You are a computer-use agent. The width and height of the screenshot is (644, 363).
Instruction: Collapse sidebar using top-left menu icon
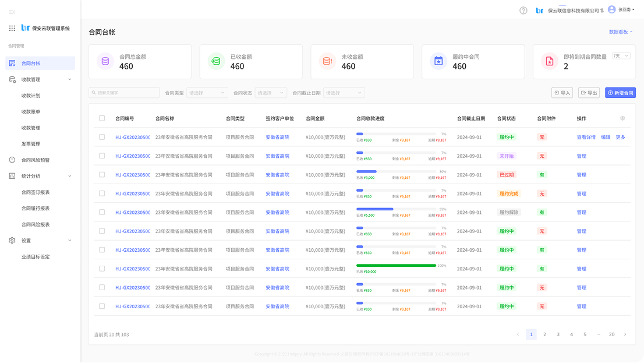[12, 12]
